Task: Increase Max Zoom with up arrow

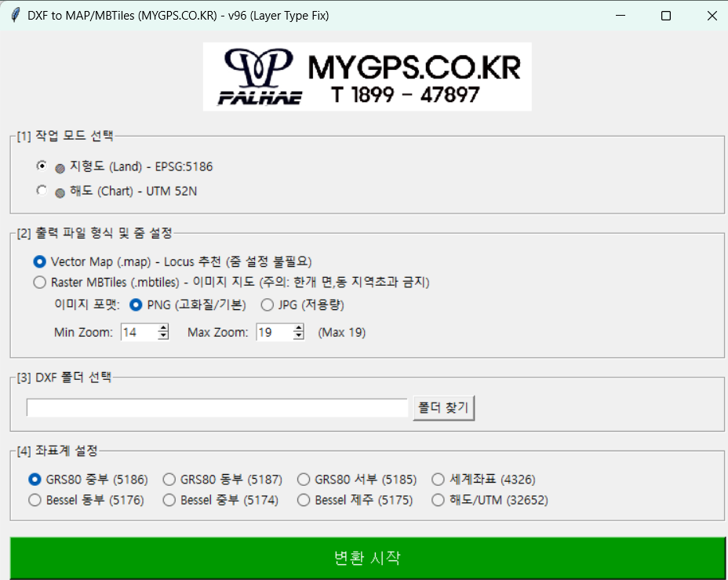Action: coord(298,329)
